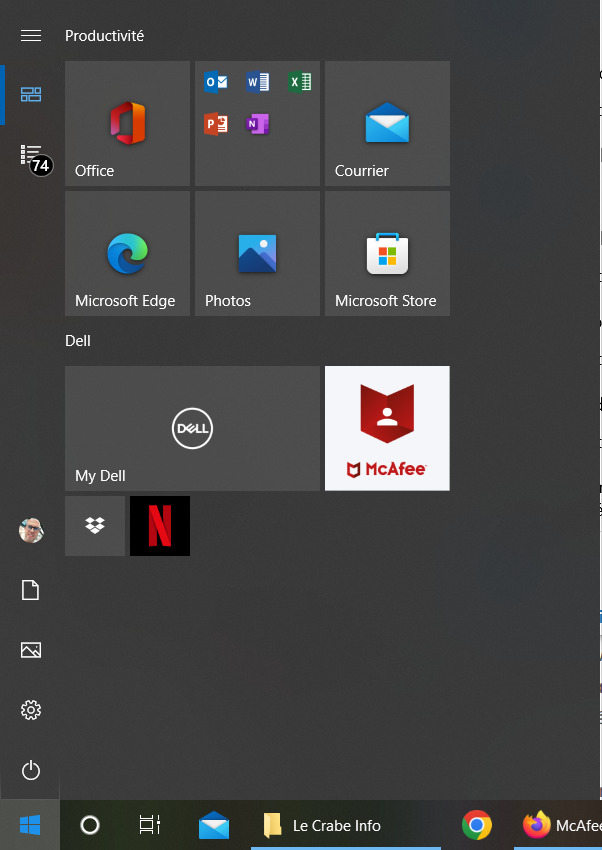This screenshot has height=850, width=602.
Task: Open the Mail app in the taskbar
Action: (x=214, y=825)
